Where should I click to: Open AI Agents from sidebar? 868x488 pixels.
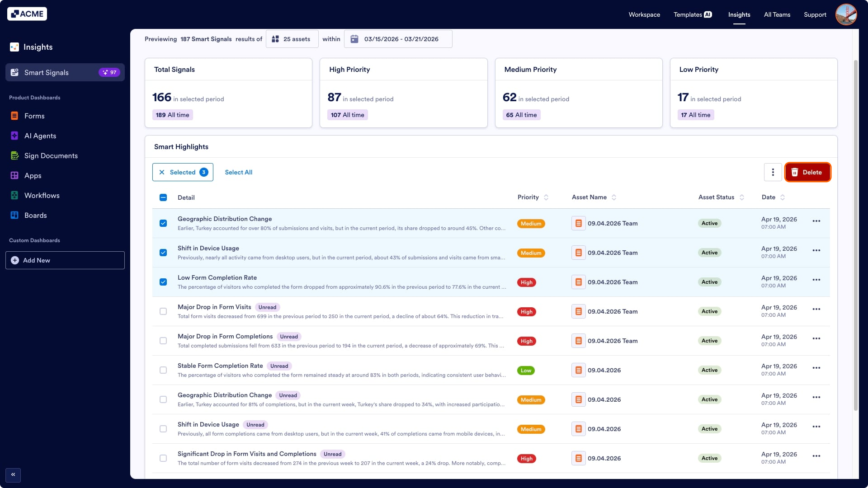[x=40, y=136]
